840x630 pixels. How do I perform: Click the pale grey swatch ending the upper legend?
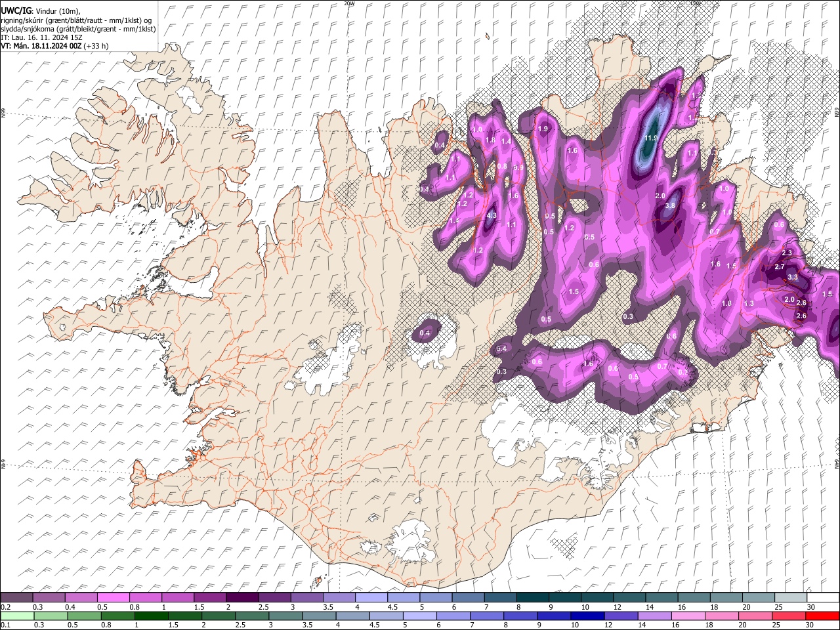(x=790, y=598)
